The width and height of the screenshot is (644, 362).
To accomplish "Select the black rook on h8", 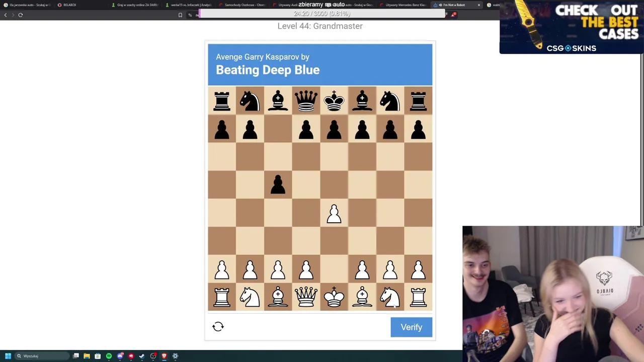I will click(x=418, y=101).
